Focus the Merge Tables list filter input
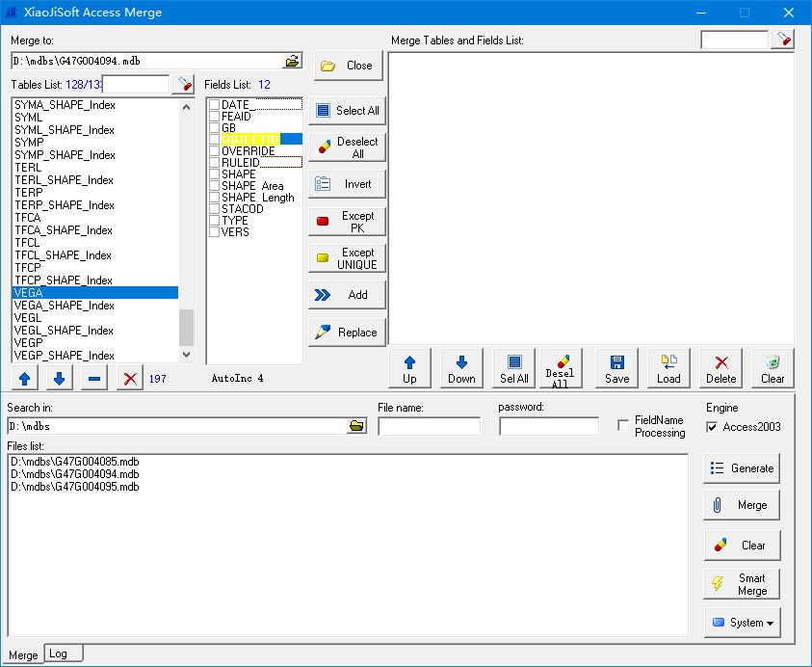The image size is (812, 667). 734,40
